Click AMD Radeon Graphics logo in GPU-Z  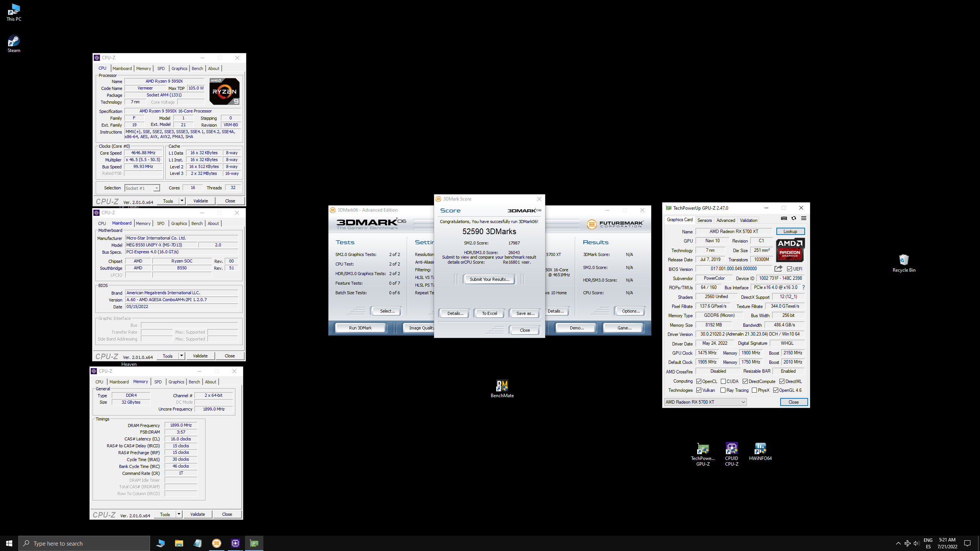click(x=791, y=250)
